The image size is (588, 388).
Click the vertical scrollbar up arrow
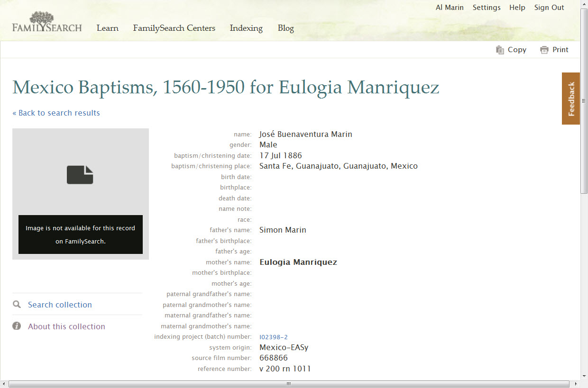(584, 4)
